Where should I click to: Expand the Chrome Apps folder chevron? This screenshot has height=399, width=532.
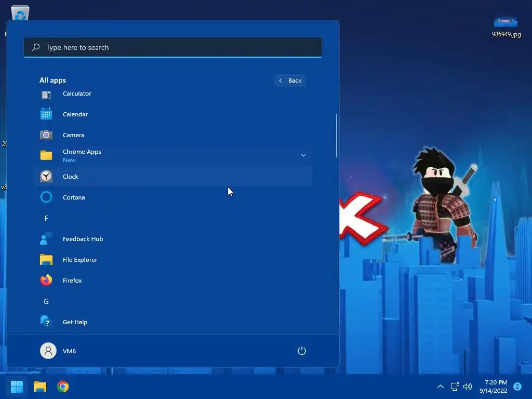(x=303, y=155)
